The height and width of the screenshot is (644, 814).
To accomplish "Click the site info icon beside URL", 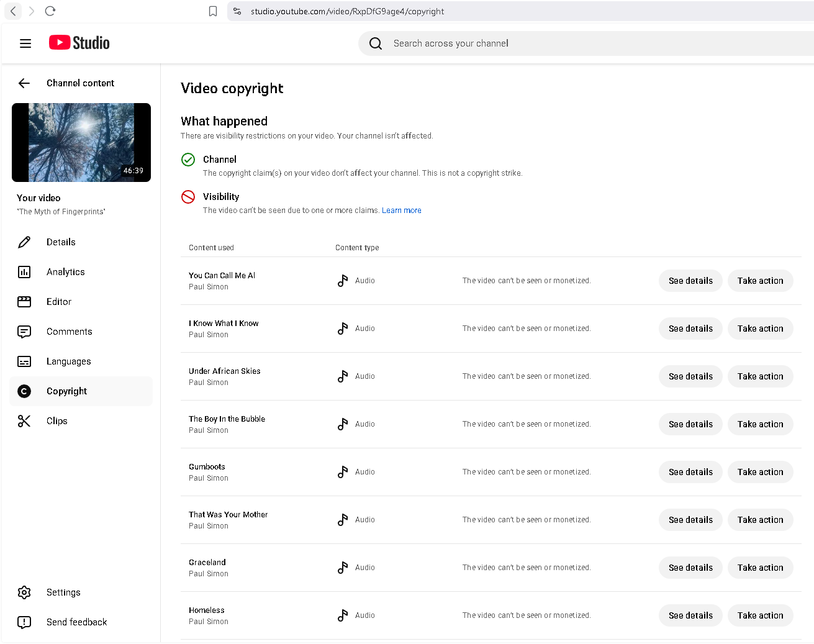I will [x=237, y=11].
